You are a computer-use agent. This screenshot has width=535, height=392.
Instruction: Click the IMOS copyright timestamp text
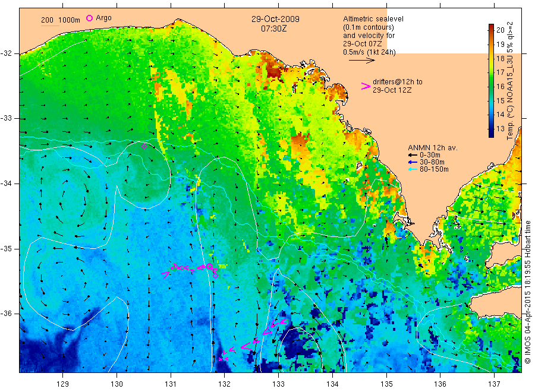point(527,292)
